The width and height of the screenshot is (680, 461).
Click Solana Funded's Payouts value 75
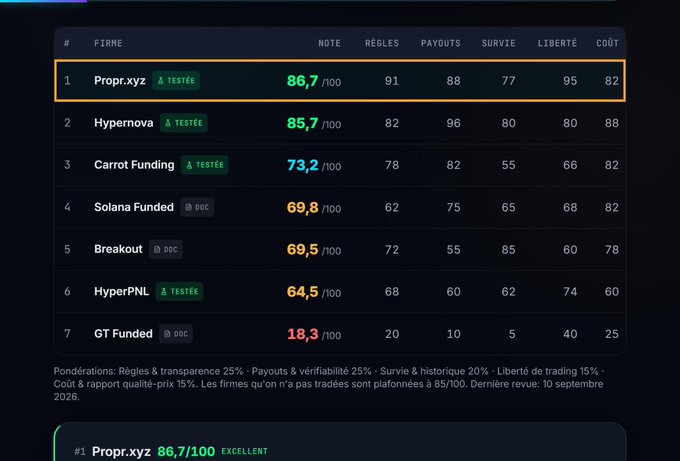coord(453,207)
